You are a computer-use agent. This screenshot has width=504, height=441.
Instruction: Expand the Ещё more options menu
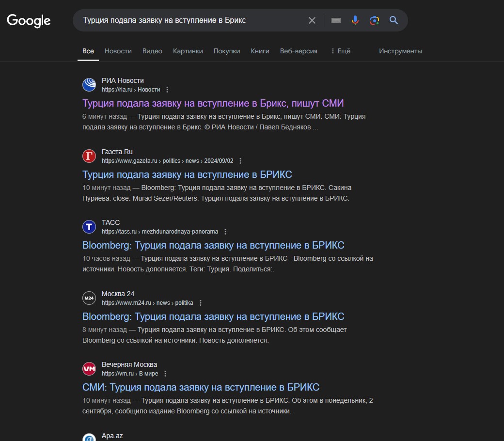341,51
